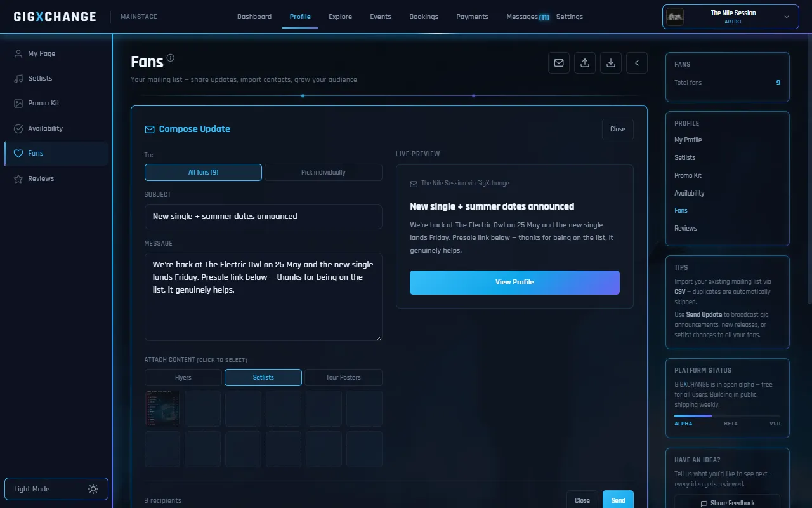Open Promo Kit in left sidebar
812x508 pixels.
click(x=56, y=103)
